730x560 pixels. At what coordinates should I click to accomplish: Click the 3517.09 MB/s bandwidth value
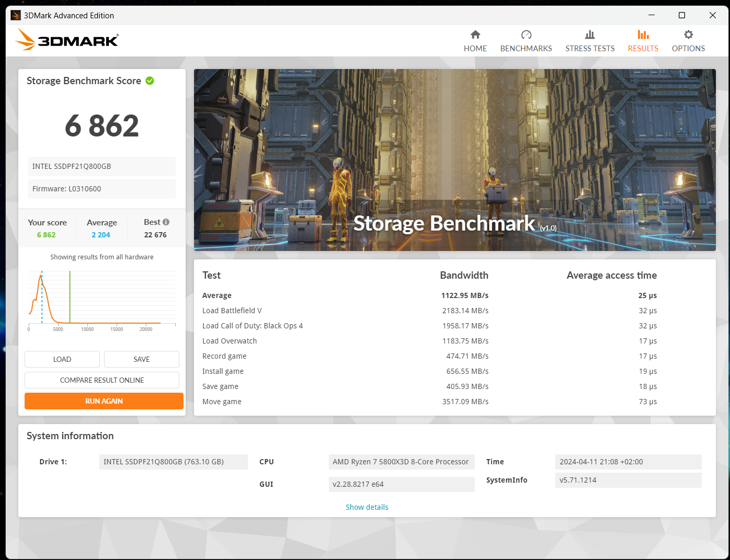pyautogui.click(x=465, y=402)
